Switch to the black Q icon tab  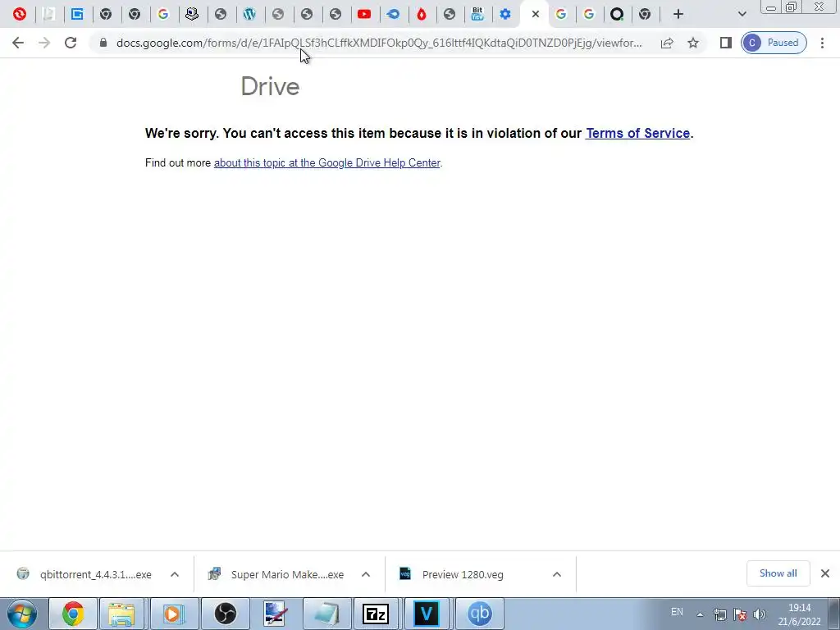pos(617,15)
